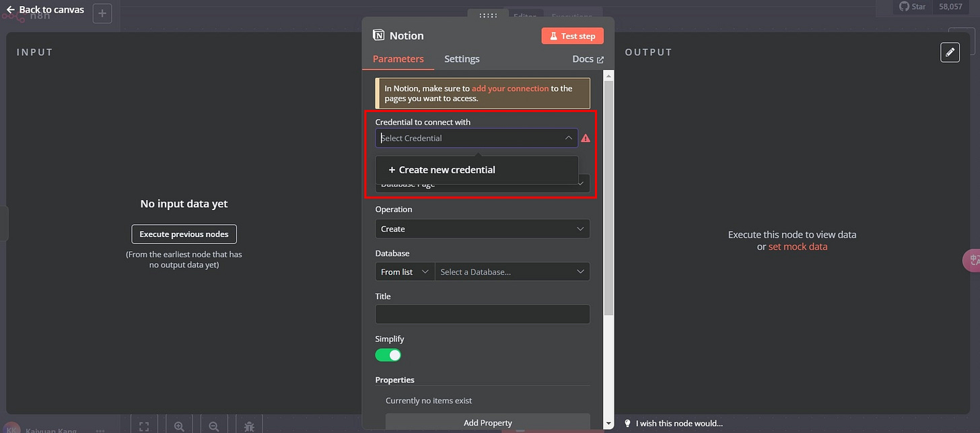Click the zoom in magnifier icon
Screen dimensions: 980x433
pos(179,426)
